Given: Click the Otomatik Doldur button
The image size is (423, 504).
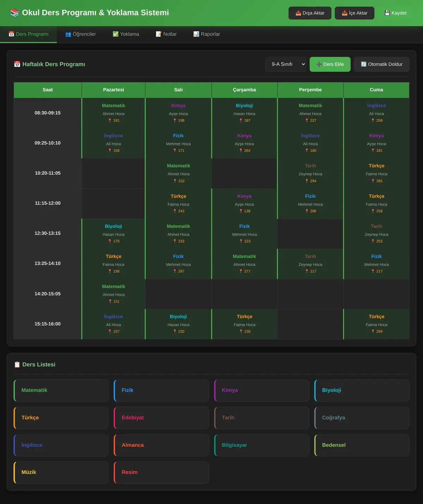Looking at the screenshot, I should [x=382, y=64].
